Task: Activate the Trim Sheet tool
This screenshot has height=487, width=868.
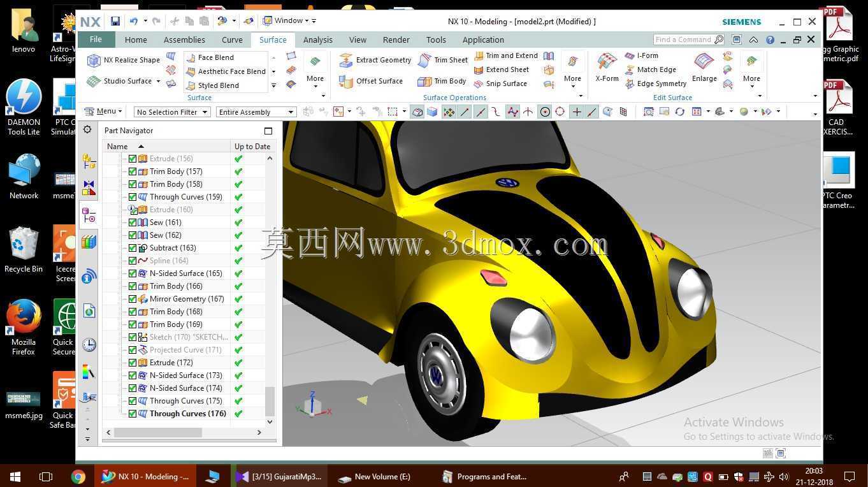Action: [443, 60]
